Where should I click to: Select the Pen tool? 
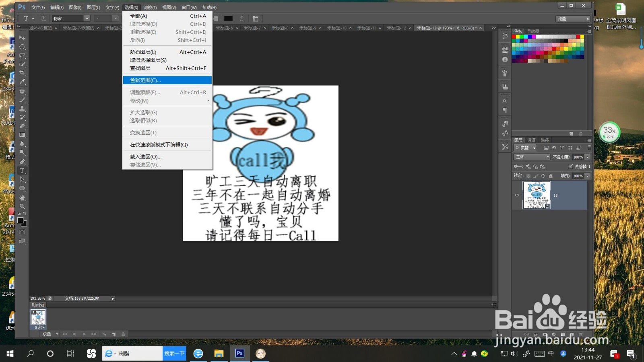pos(22,162)
